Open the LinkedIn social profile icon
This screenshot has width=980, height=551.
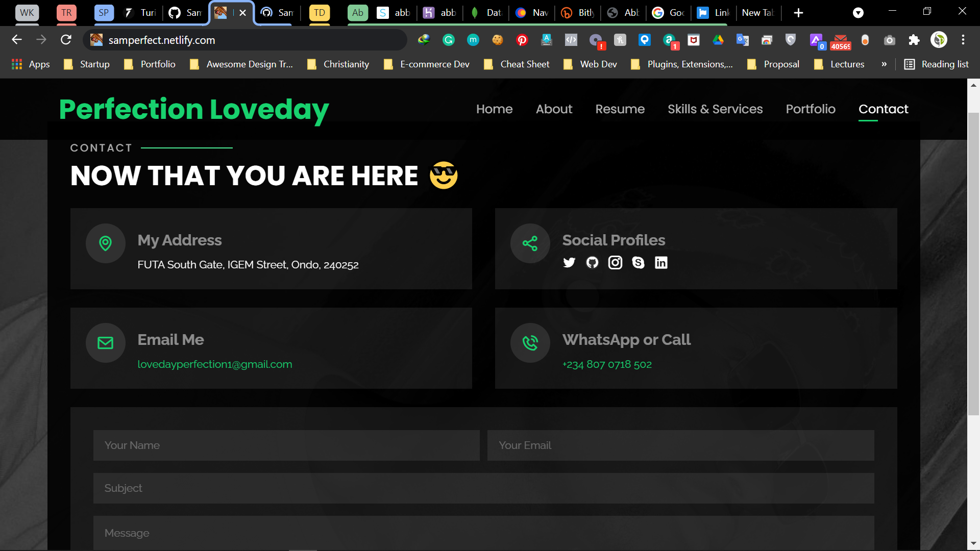pos(661,262)
